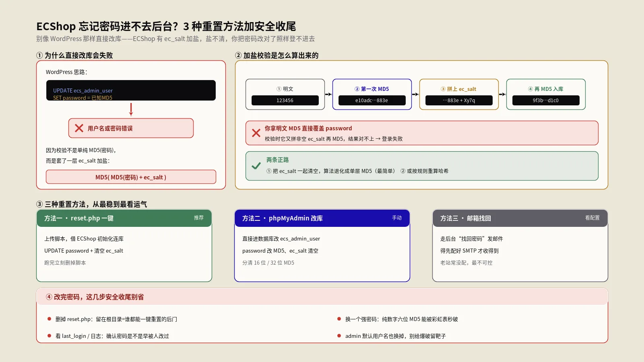Select the 方法一 · reset.php 一键 header

point(124,218)
